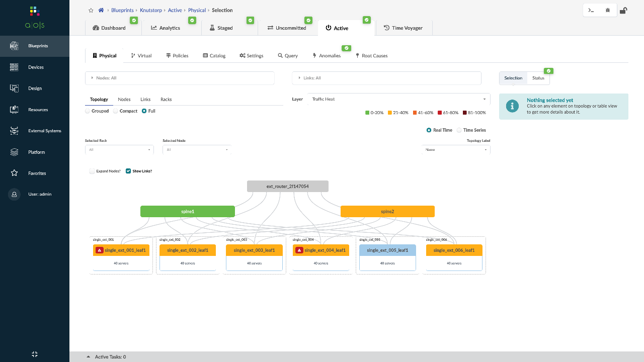Click the green 0-20% legend swatch
644x362 pixels.
[367, 113]
